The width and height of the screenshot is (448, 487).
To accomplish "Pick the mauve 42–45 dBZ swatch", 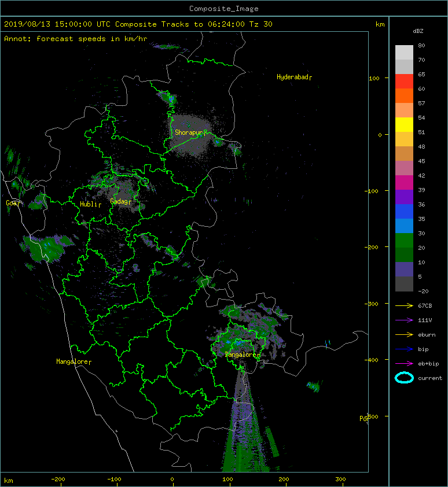I will (404, 168).
